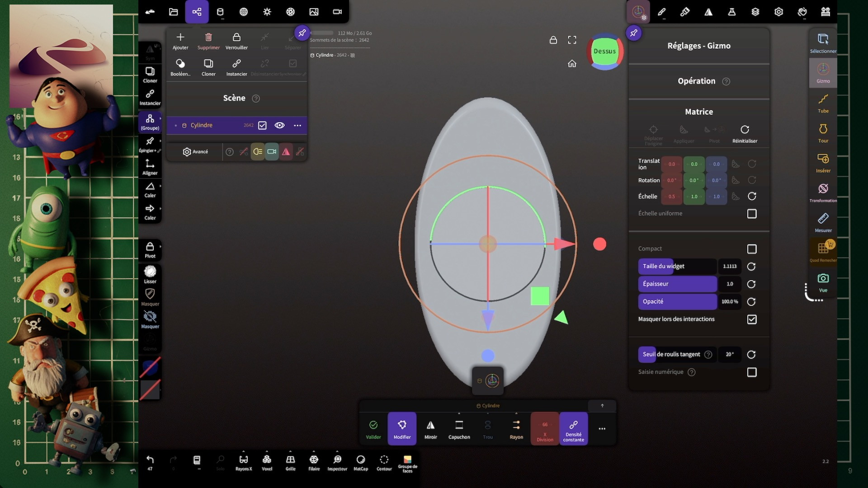Click the Valider button
The image size is (868, 488).
373,428
